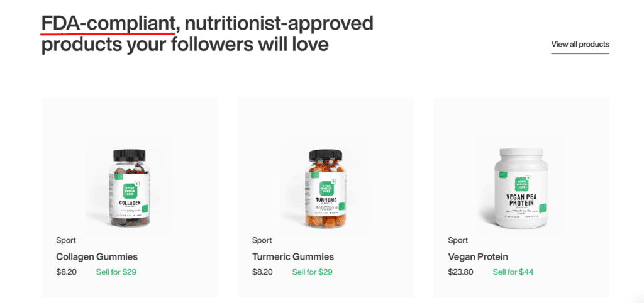644x303 pixels.
Task: Click Sell for $29 under Collagen Gummies
Action: click(x=116, y=272)
